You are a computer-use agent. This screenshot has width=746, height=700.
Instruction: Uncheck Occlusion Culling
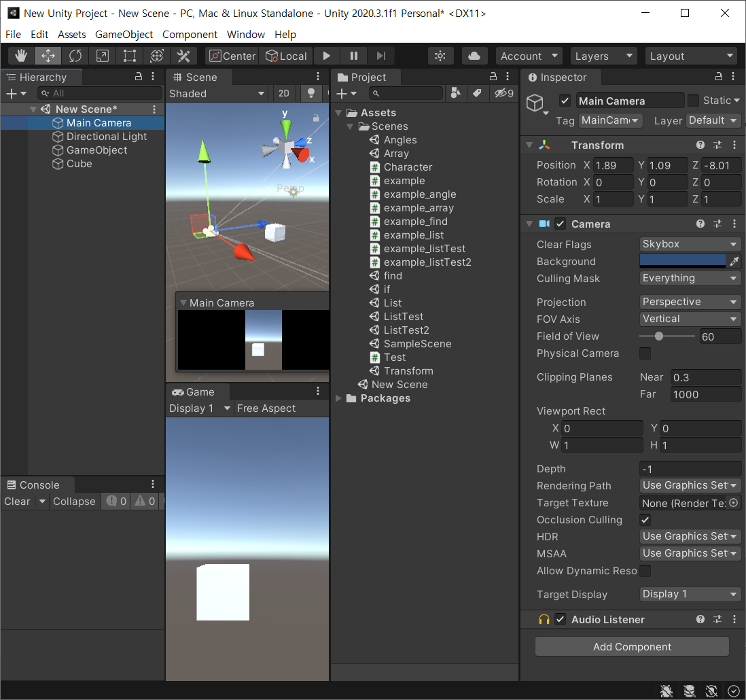click(645, 520)
